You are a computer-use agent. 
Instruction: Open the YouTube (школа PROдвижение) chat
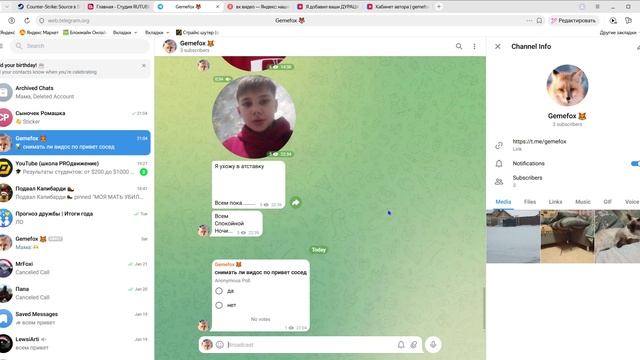75,167
